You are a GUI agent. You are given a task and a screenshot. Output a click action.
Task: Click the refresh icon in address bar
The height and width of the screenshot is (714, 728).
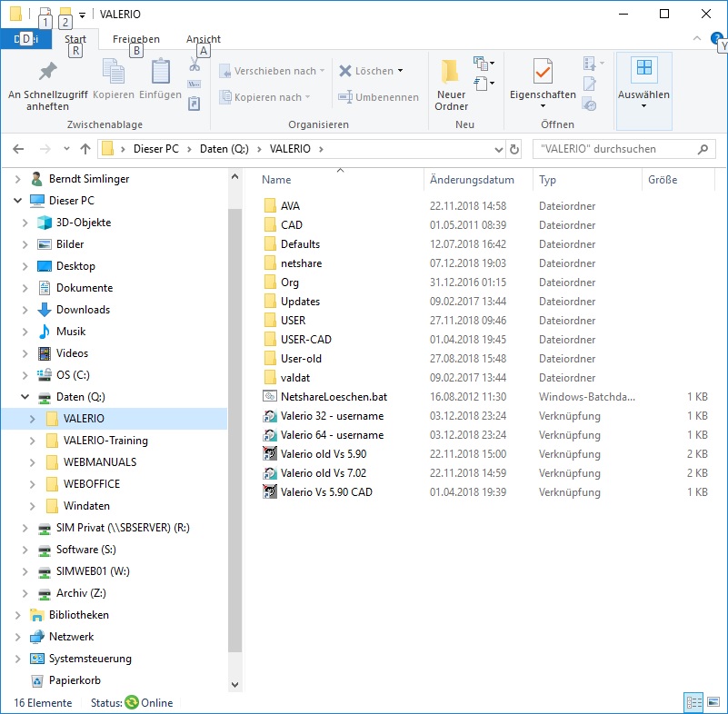pyautogui.click(x=514, y=149)
